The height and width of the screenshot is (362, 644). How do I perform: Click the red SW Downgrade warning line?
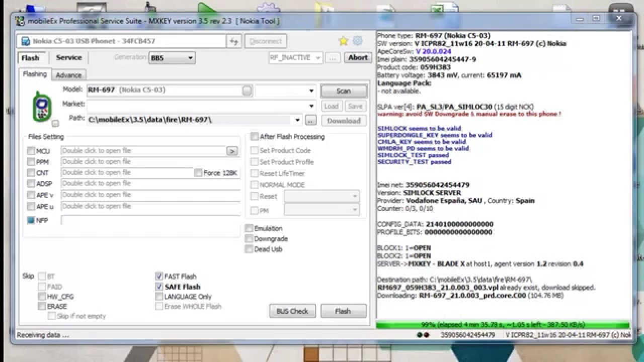469,114
